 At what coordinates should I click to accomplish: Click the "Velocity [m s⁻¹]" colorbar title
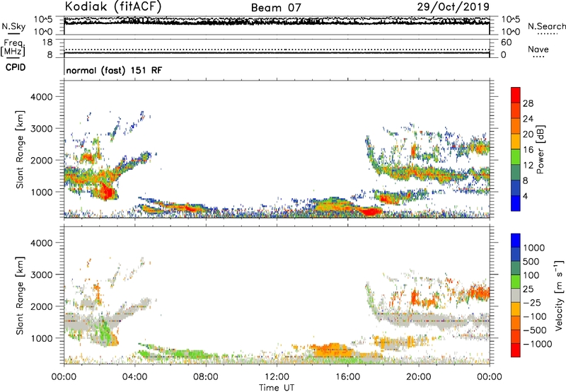tap(559, 295)
